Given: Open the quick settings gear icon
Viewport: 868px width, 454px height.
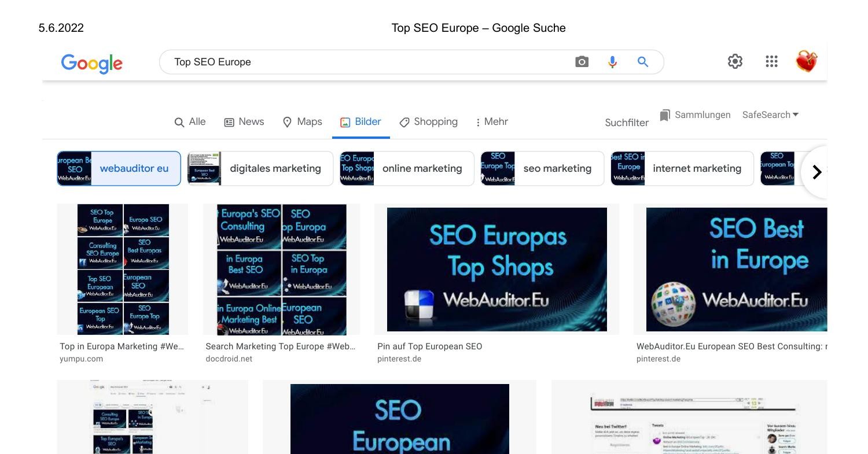Looking at the screenshot, I should (735, 61).
